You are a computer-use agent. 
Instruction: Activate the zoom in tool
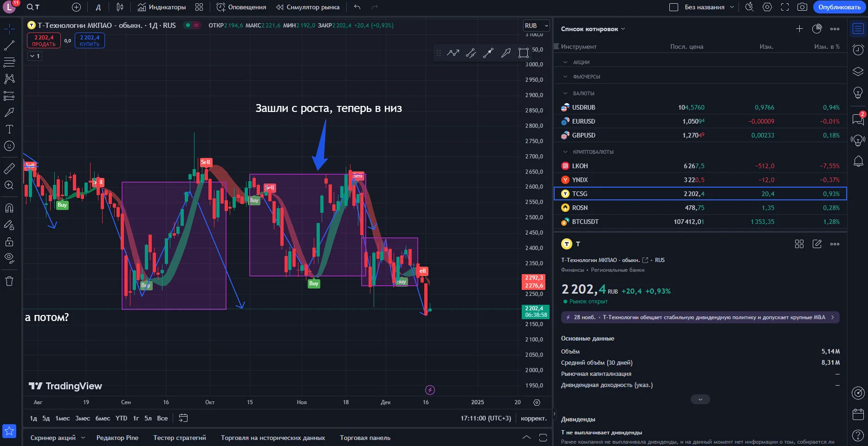9,185
